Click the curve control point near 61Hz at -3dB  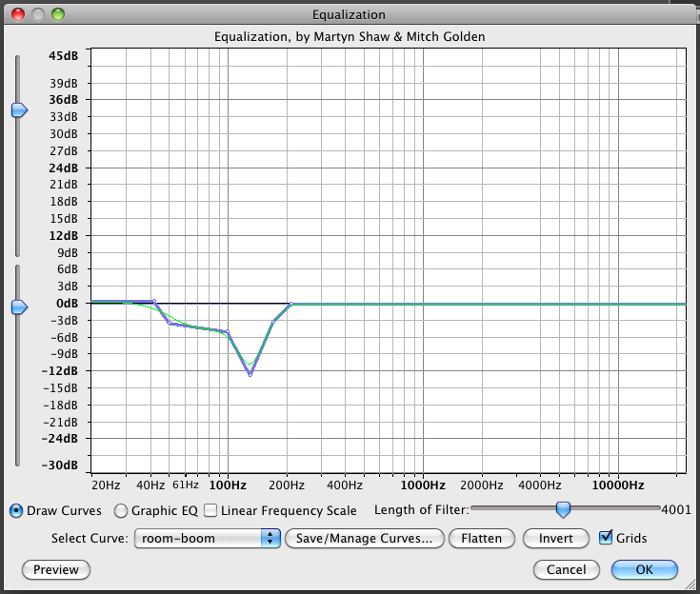pos(170,323)
